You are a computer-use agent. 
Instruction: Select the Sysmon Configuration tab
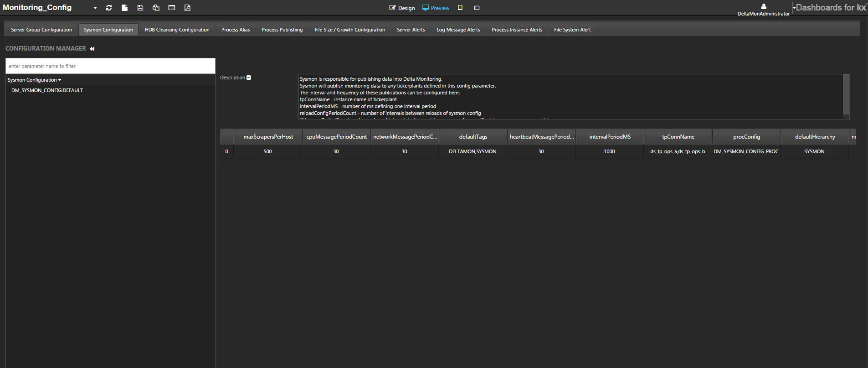click(108, 30)
